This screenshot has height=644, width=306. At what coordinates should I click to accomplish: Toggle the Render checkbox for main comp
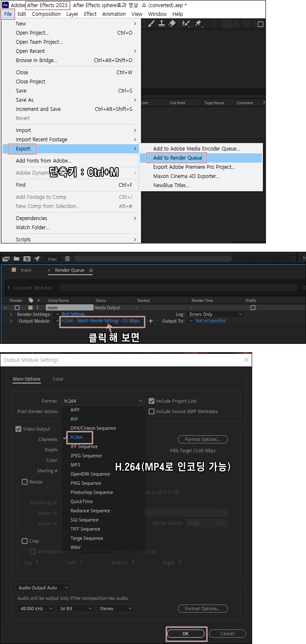point(17,308)
